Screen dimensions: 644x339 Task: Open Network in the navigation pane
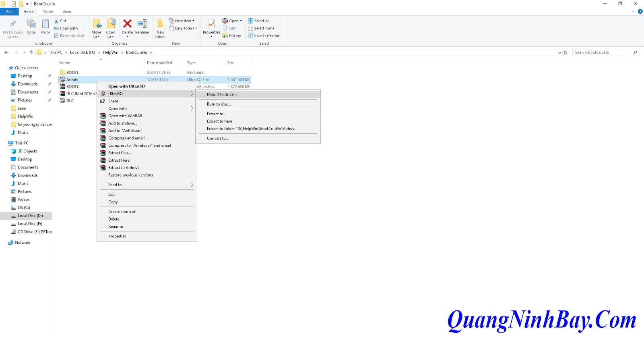click(23, 243)
